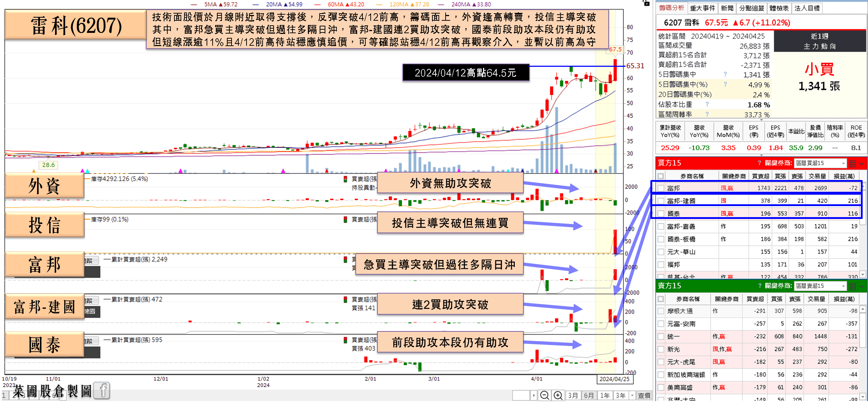868x410 pixels.
Task: Click the 240MA 33.80 legend label
Action: (x=471, y=4)
